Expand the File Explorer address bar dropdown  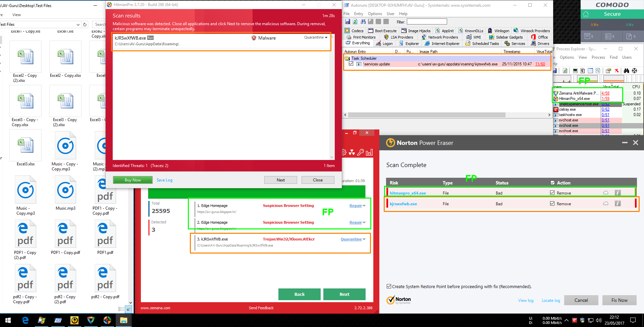(78, 24)
